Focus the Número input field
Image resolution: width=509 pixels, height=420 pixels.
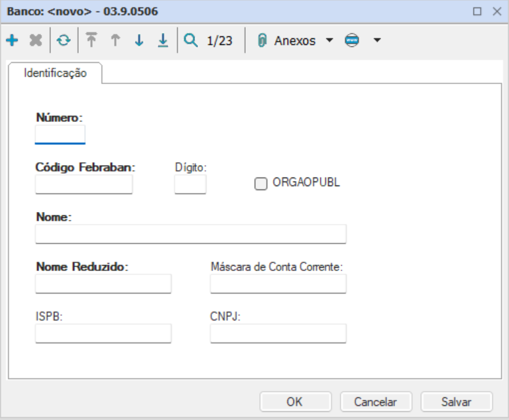(x=60, y=134)
